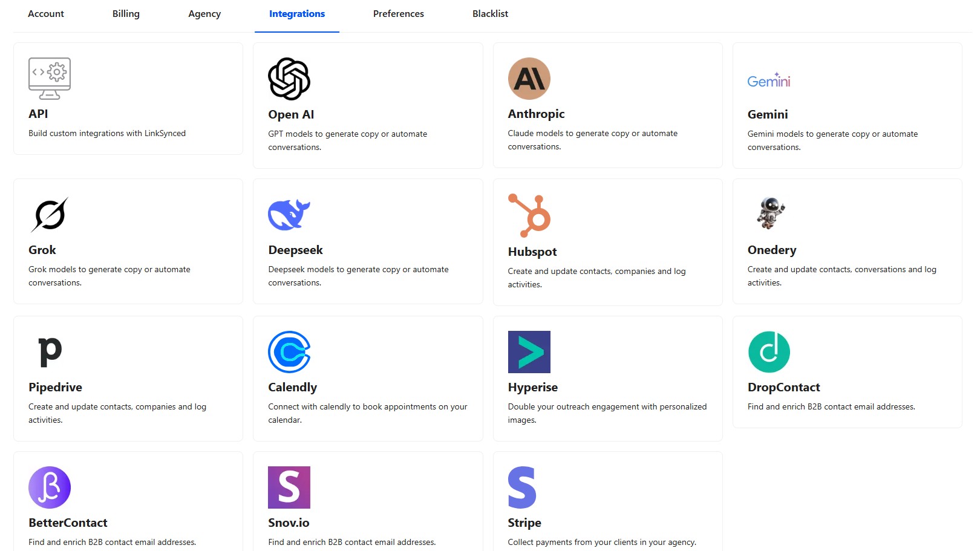Go to the Agency tab
This screenshot has width=980, height=551.
click(x=204, y=14)
